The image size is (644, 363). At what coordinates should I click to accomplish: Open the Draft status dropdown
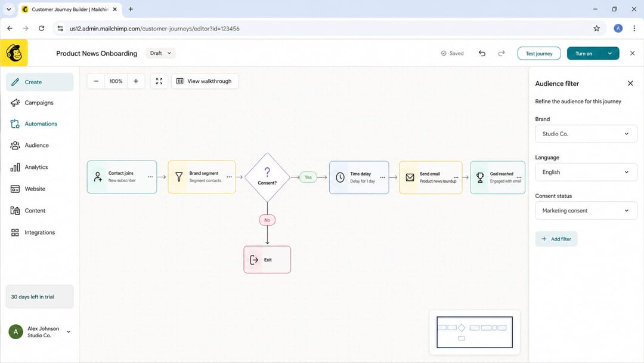tap(160, 53)
